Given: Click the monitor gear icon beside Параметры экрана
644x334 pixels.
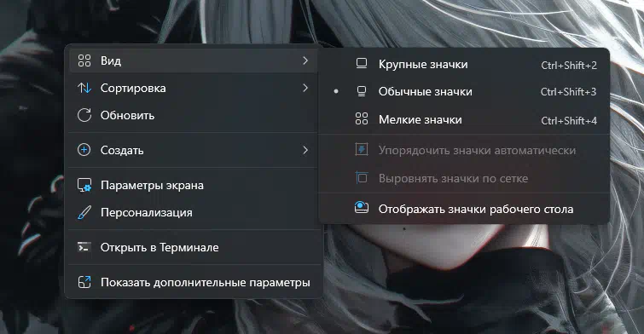Looking at the screenshot, I should click(x=84, y=185).
